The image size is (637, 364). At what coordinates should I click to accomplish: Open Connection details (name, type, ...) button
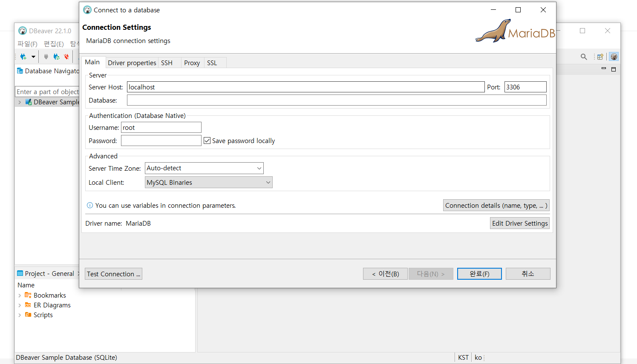[496, 205]
